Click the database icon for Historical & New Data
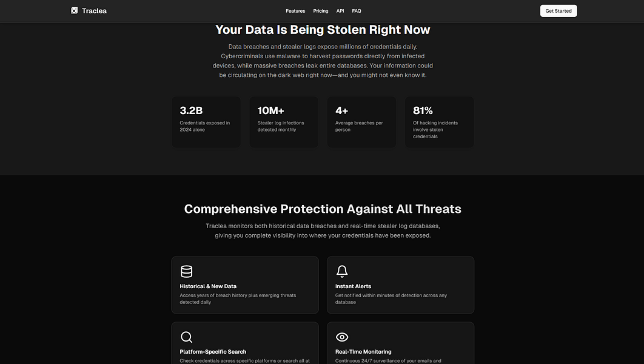 [x=186, y=271]
